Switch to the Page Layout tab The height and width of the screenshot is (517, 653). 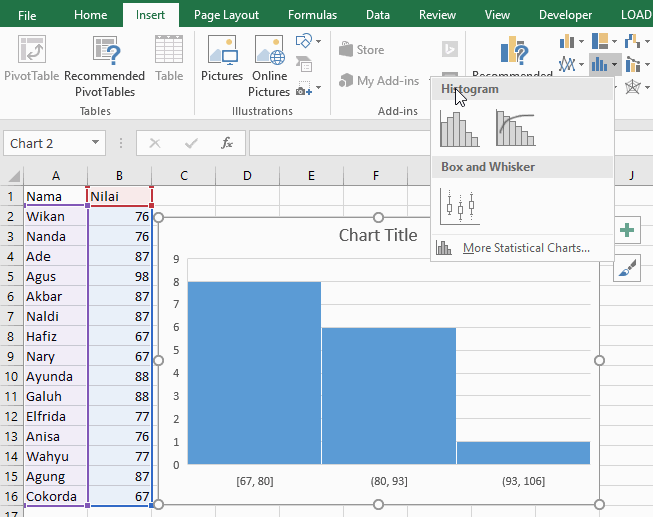tap(226, 15)
